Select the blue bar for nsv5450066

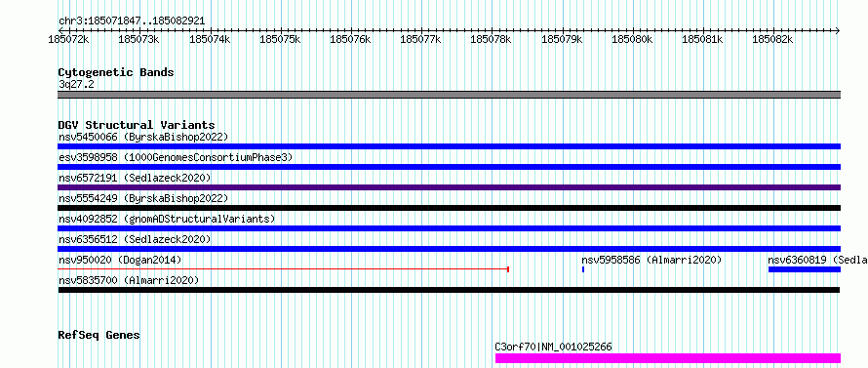tap(450, 146)
